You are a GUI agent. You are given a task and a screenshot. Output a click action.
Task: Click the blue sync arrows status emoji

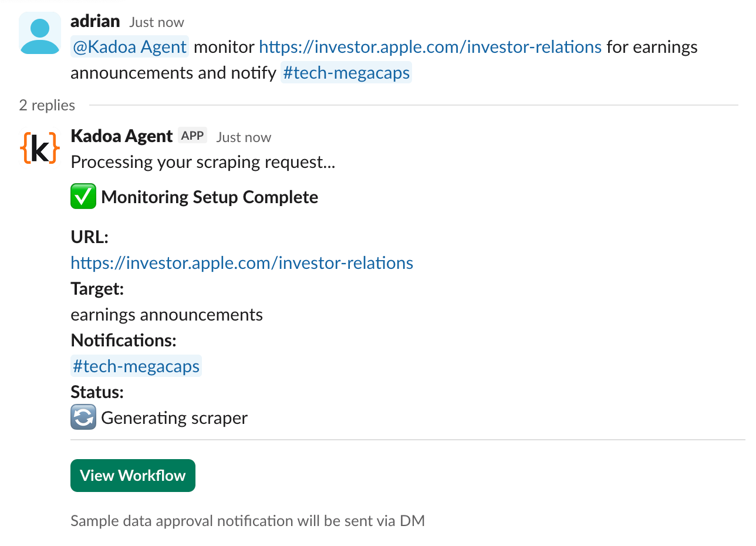[x=83, y=418]
